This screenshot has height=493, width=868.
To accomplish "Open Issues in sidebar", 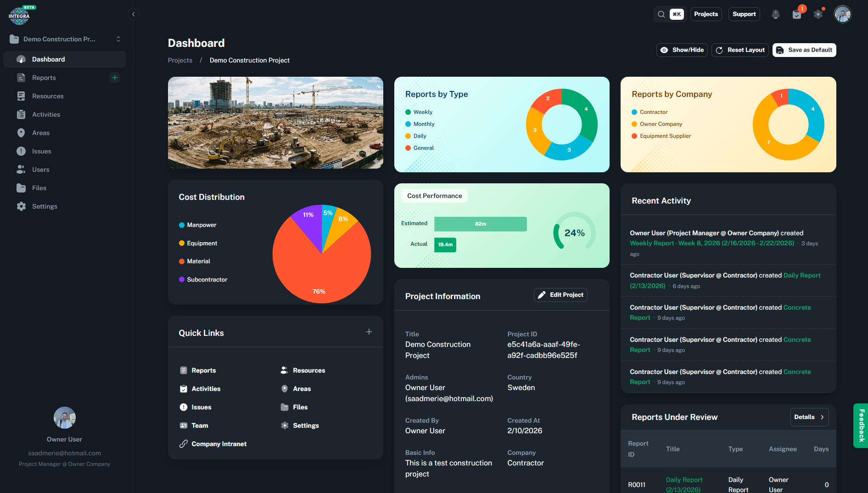I will (x=64, y=151).
